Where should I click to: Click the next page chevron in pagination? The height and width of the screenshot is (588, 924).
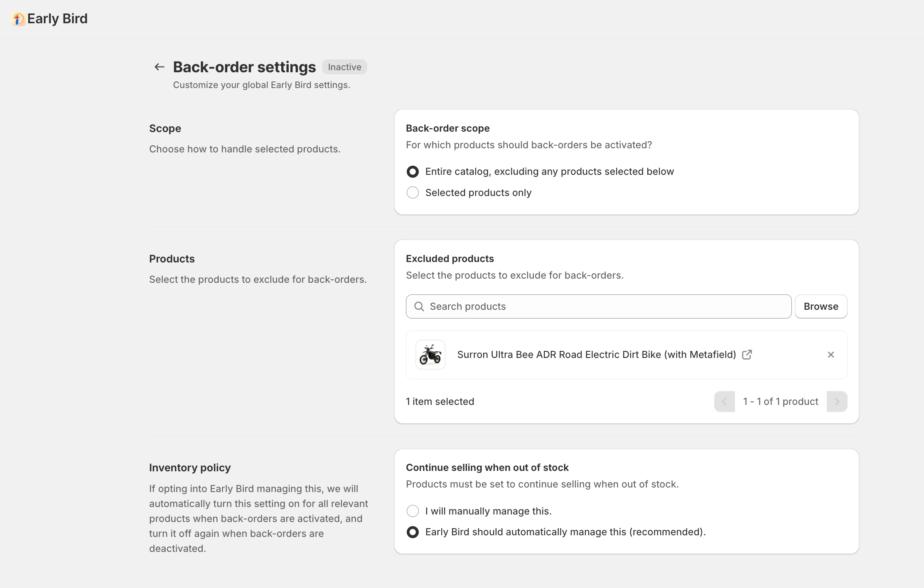click(x=837, y=402)
